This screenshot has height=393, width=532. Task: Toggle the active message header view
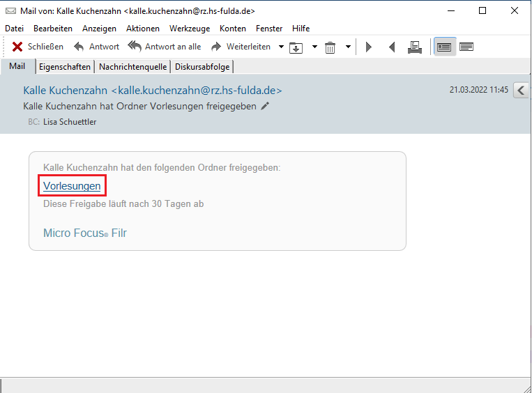click(x=443, y=47)
